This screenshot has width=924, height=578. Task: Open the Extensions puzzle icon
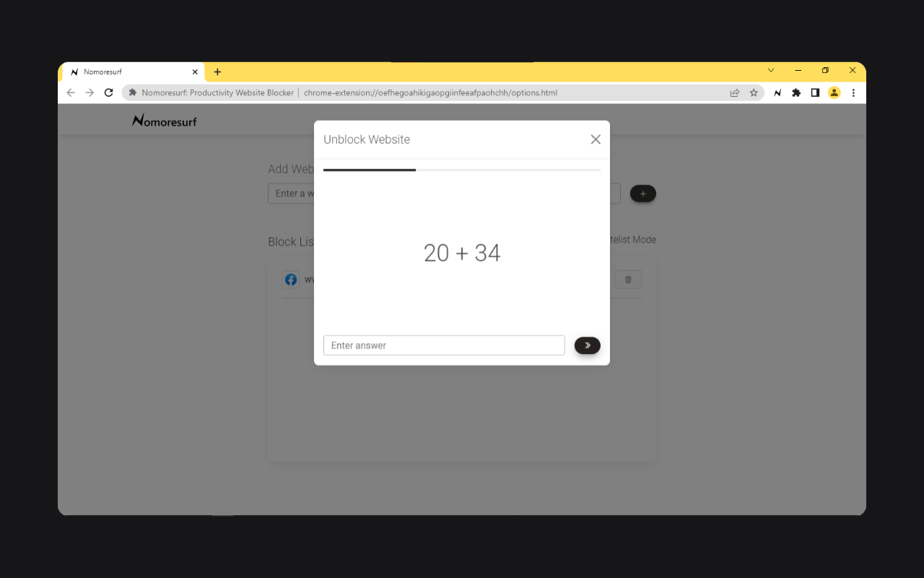796,92
